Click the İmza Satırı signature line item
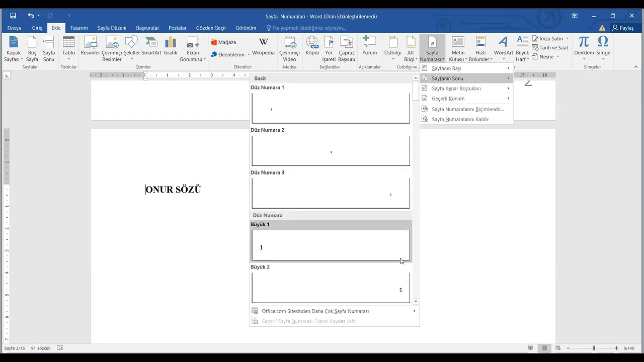 click(548, 38)
